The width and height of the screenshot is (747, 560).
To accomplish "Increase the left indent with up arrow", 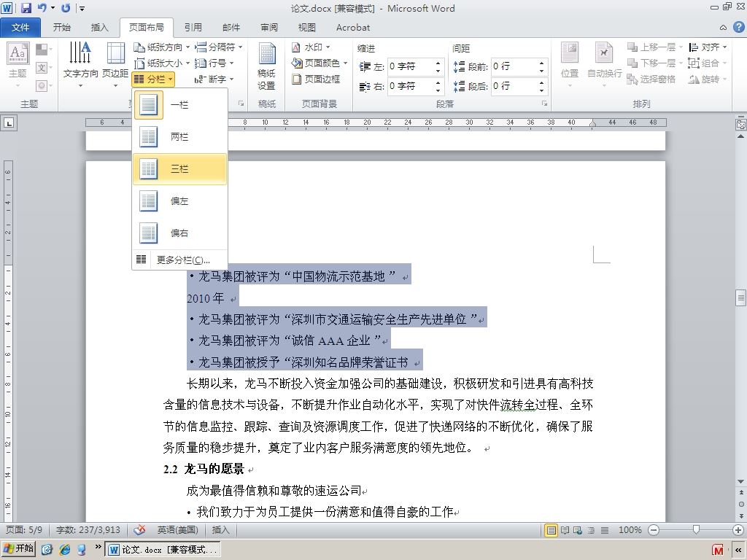I will (x=438, y=63).
